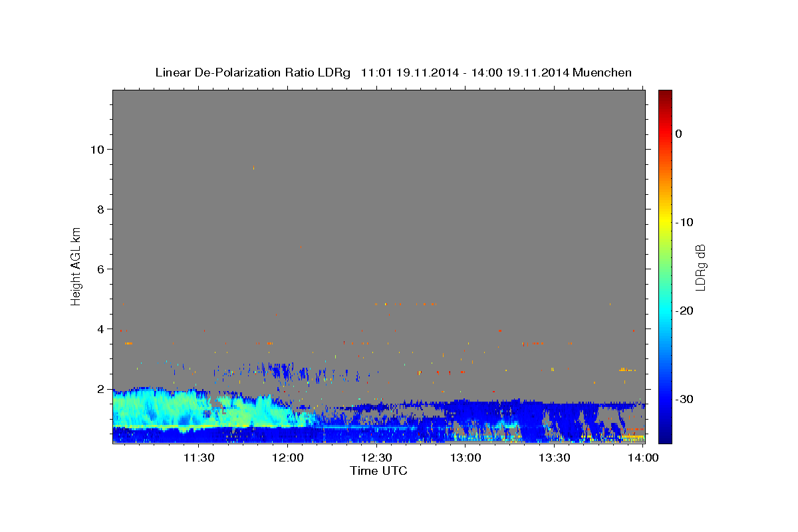Click the 'Muenchen' location in the title

pyautogui.click(x=602, y=72)
